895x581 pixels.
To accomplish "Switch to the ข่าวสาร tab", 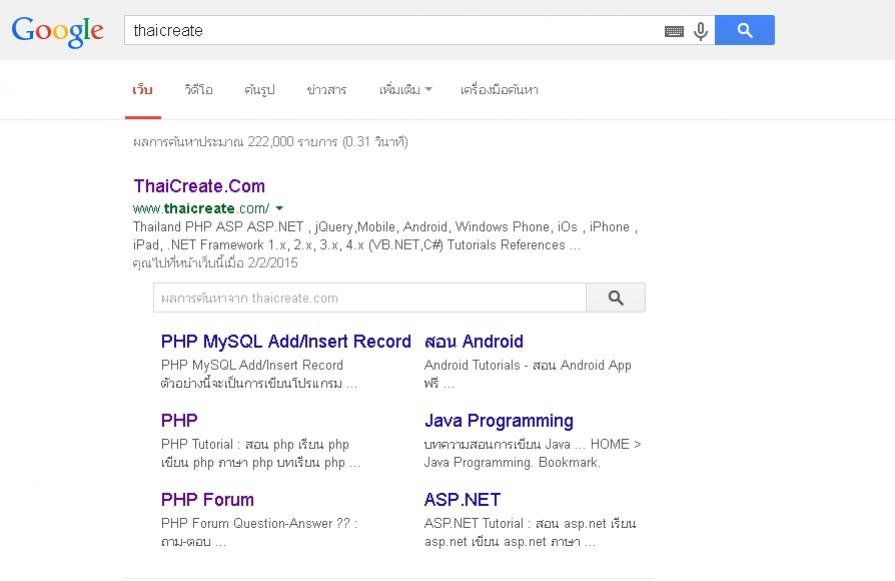I will click(326, 90).
